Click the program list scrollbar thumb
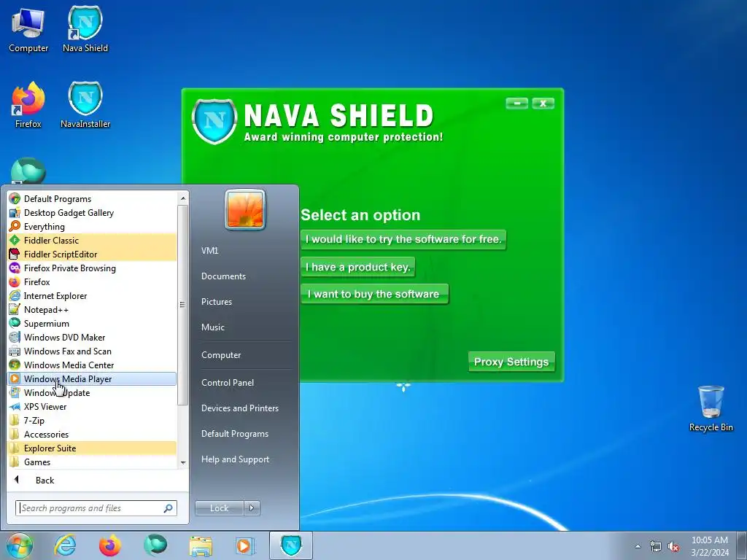Viewport: 747px width, 560px height. (182, 305)
